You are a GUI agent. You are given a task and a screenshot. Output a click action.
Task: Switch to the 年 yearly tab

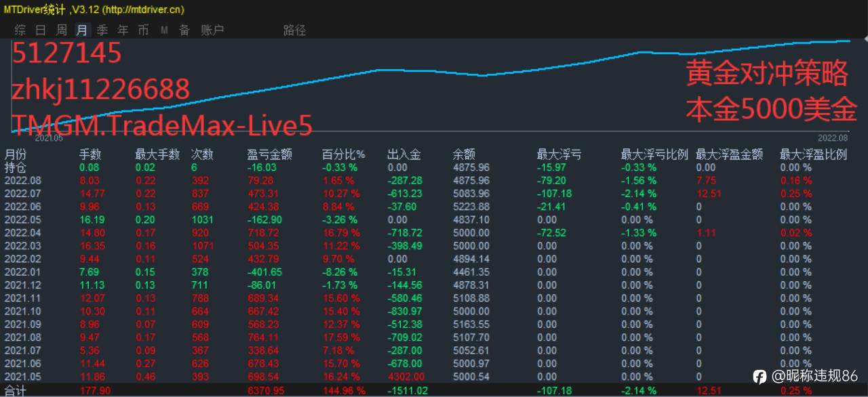tap(123, 30)
